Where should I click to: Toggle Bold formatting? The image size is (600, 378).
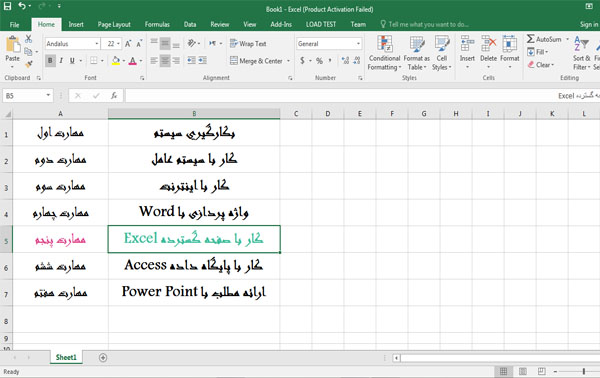(x=50, y=60)
